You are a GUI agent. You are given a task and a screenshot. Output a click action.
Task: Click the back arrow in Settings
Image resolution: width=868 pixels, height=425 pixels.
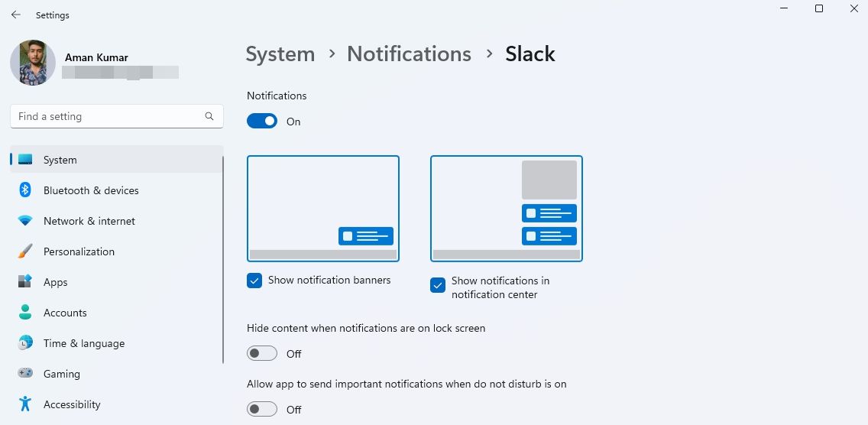tap(16, 15)
